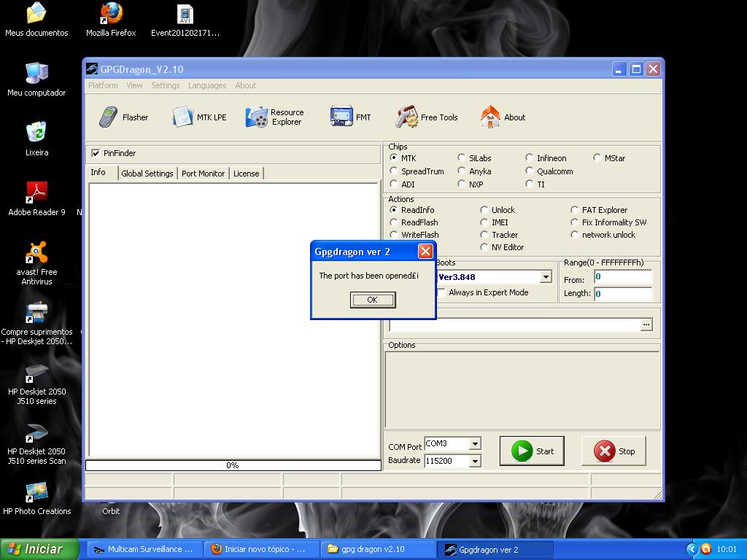747x560 pixels.
Task: Open Adobe Reader 9 shortcut
Action: pyautogui.click(x=36, y=199)
